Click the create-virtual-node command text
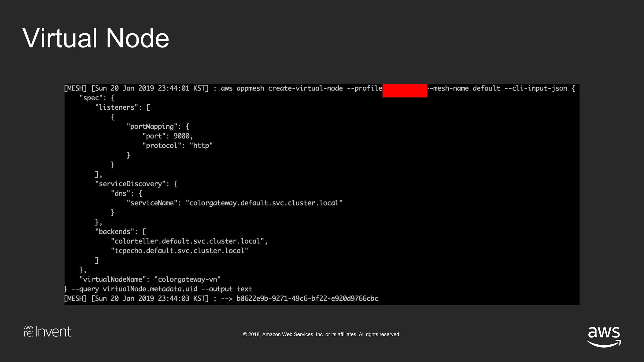The image size is (644, 362). tap(305, 88)
